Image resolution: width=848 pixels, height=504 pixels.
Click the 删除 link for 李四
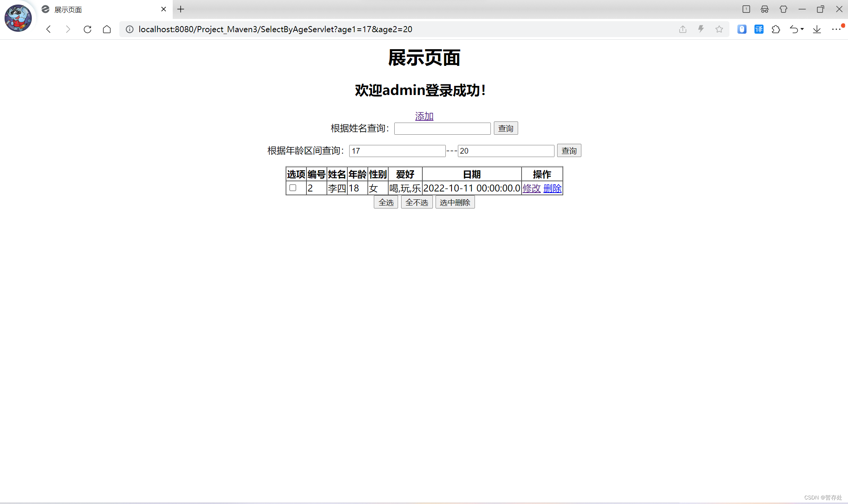tap(552, 188)
